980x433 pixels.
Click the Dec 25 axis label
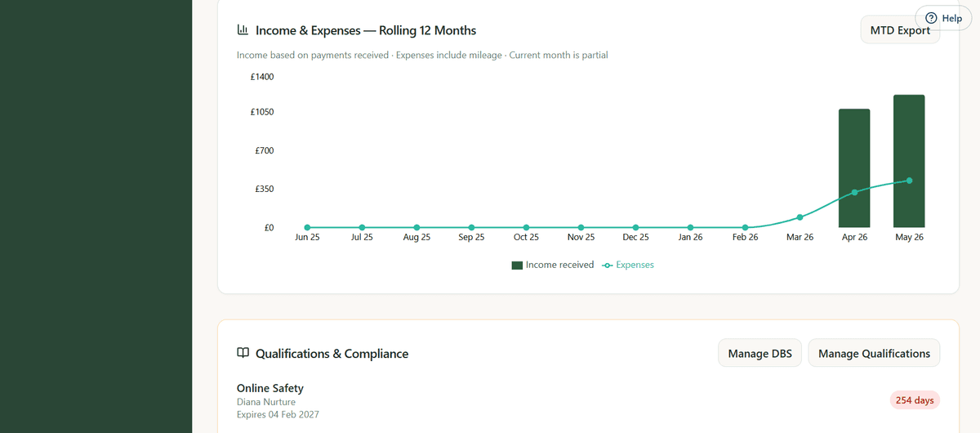(x=635, y=237)
